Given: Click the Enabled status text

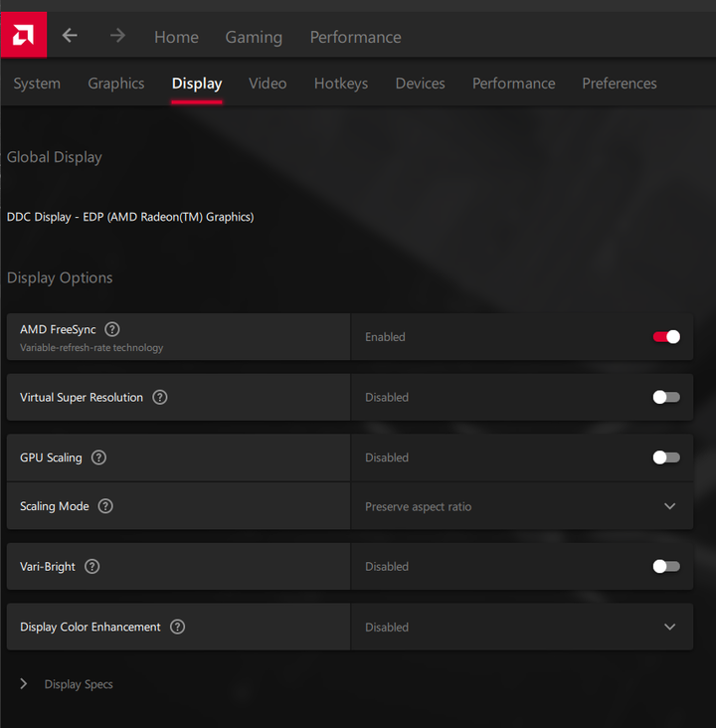Looking at the screenshot, I should pos(385,337).
